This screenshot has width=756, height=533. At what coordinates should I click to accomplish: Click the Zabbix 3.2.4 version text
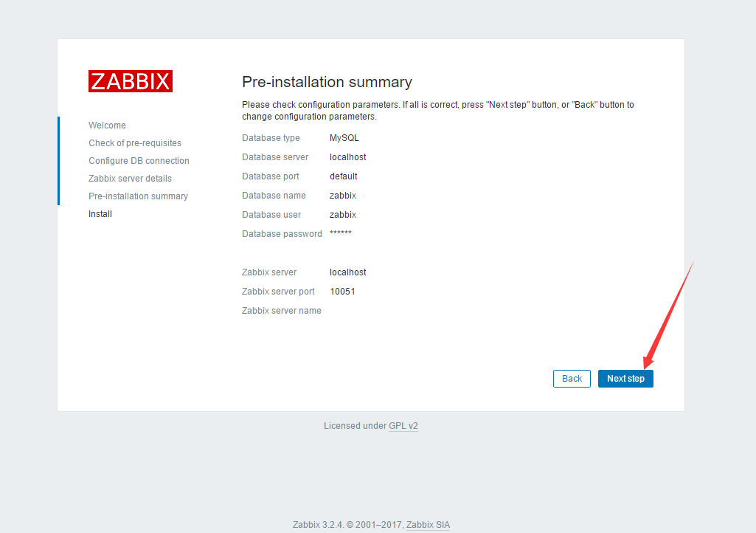click(318, 525)
